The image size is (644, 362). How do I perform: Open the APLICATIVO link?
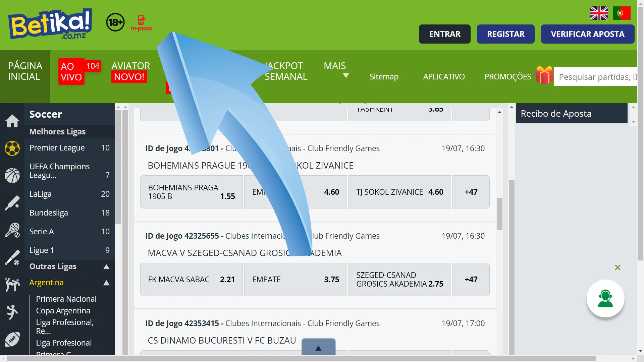[444, 77]
